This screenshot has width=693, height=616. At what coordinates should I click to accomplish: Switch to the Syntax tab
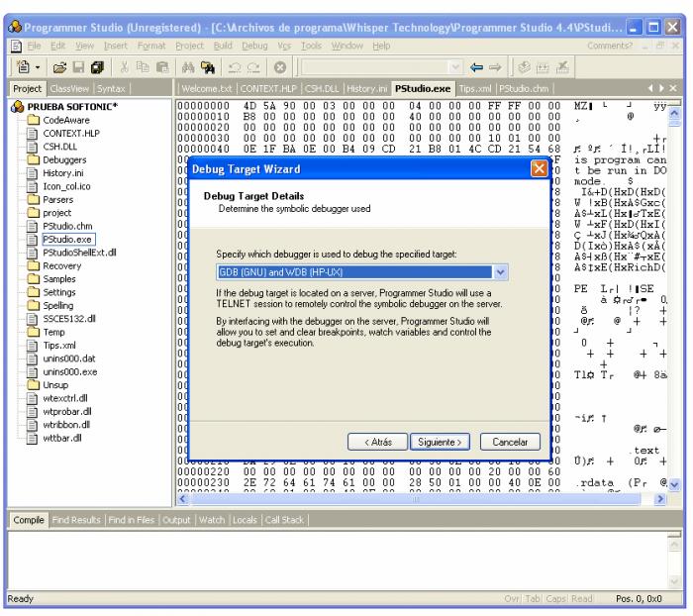point(111,88)
